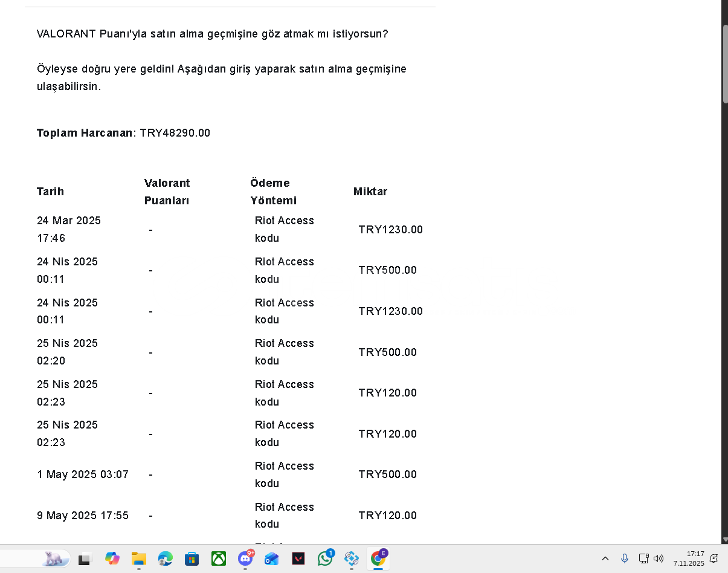
Task: Open Microsoft Store from the taskbar
Action: [192, 558]
